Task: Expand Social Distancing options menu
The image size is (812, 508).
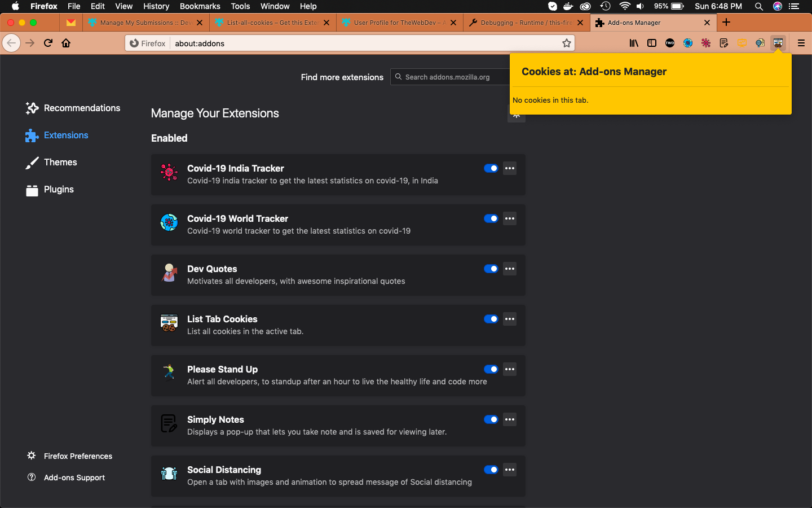Action: click(510, 470)
